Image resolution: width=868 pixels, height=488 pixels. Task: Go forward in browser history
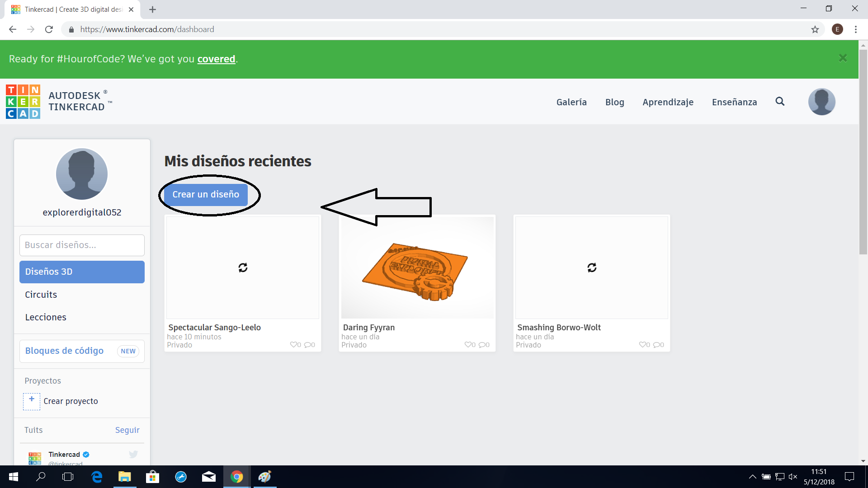(31, 29)
